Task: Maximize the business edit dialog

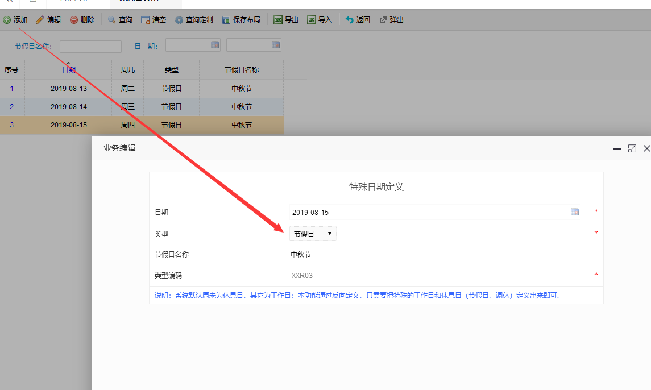Action: (x=631, y=148)
